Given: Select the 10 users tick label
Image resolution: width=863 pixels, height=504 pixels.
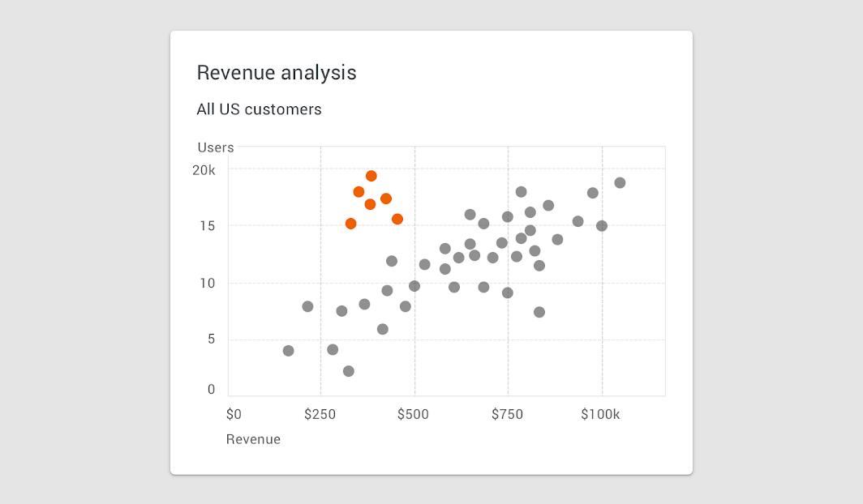Looking at the screenshot, I should click(208, 283).
